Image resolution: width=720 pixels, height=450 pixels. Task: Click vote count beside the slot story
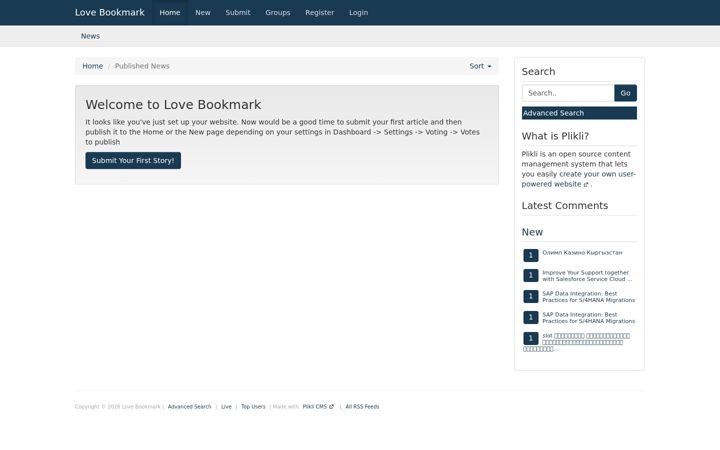click(530, 338)
